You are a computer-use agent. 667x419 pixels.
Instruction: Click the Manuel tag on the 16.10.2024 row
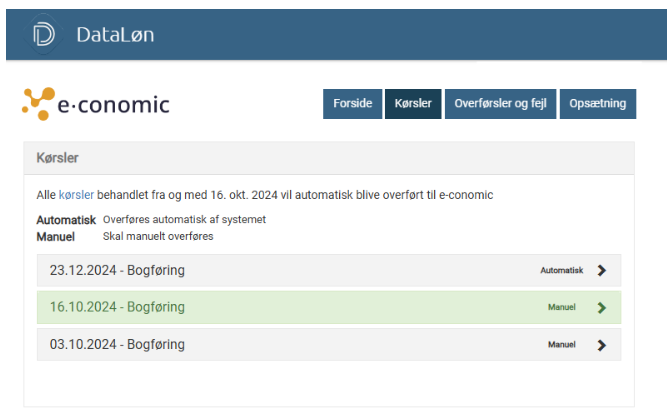point(561,307)
